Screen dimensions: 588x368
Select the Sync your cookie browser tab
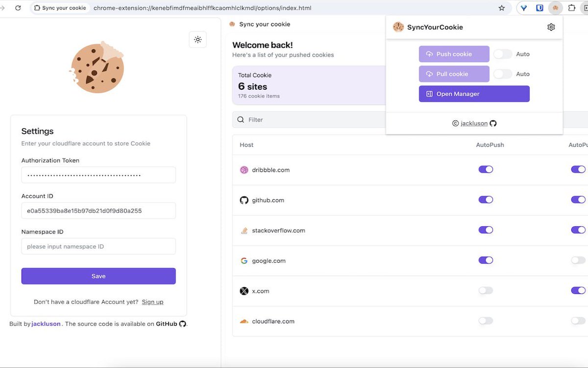click(x=59, y=8)
